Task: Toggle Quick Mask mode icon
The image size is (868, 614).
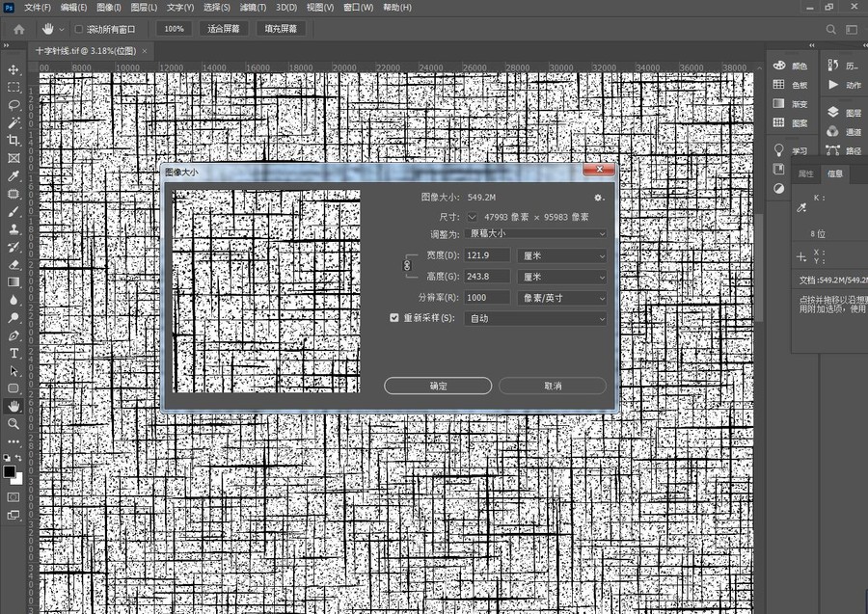Action: point(14,496)
